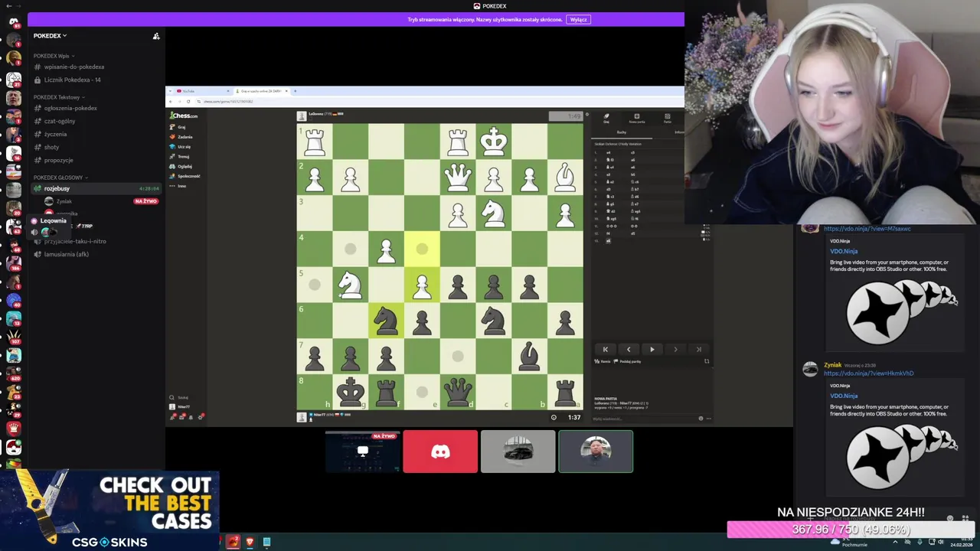
Task: Collapse the POKEDEX Tekstowy category
Action: pos(58,97)
